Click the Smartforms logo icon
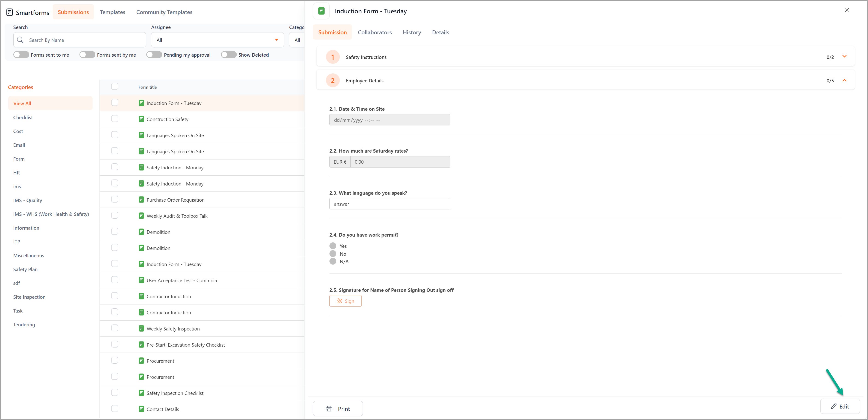 (x=9, y=12)
